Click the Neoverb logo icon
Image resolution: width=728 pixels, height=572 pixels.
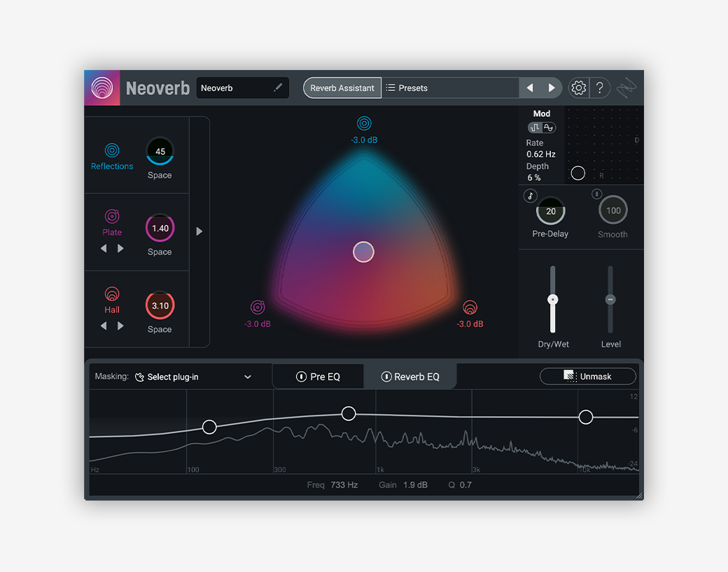102,88
